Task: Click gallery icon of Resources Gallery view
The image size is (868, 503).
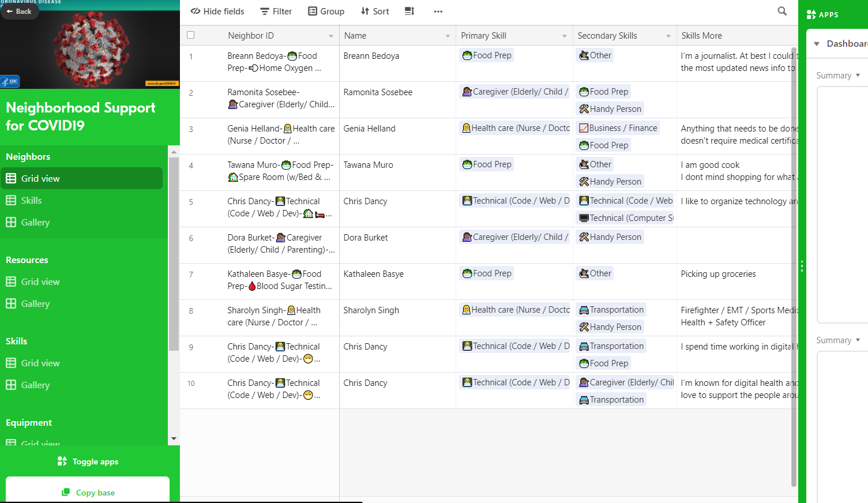Action: click(x=11, y=303)
